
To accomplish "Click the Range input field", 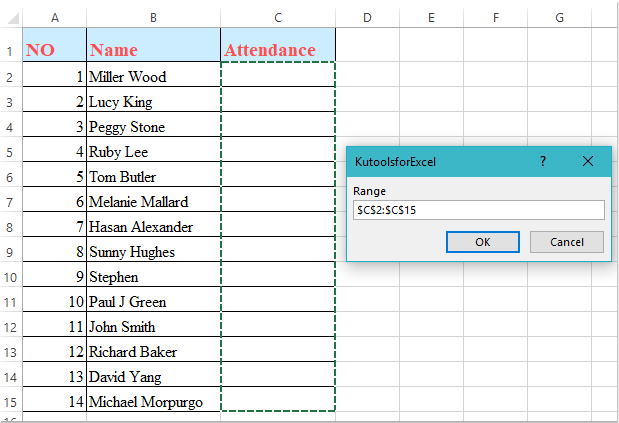I will click(x=479, y=210).
